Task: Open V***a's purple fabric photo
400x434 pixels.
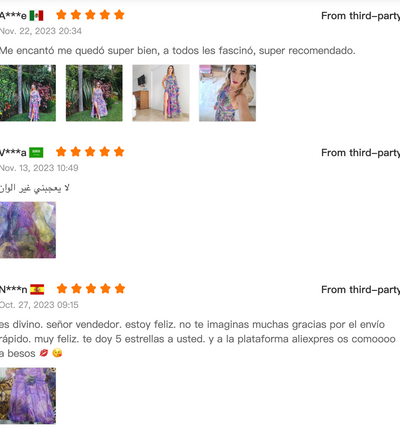Action: [28, 230]
